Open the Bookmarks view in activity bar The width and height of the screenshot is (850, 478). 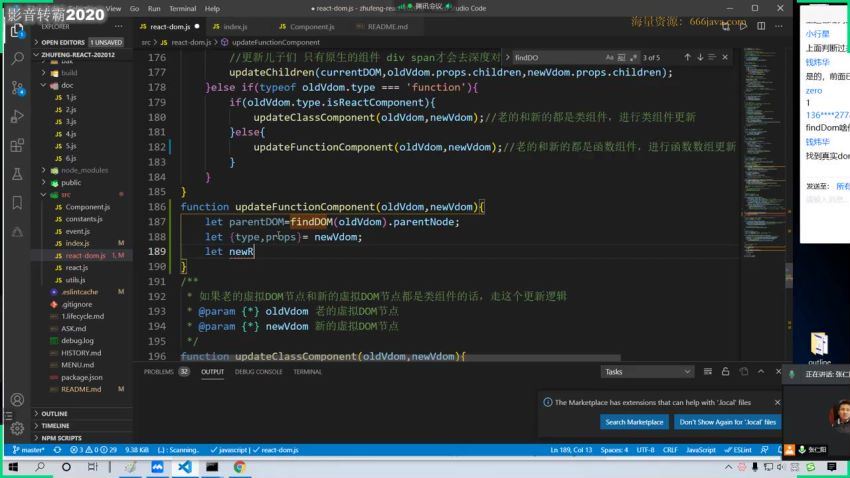[x=17, y=203]
